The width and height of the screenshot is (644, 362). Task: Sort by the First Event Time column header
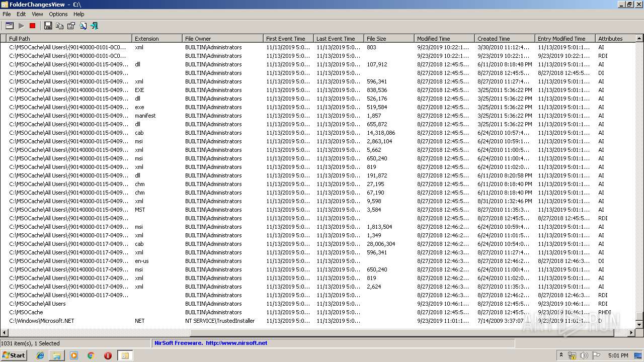[x=289, y=39]
